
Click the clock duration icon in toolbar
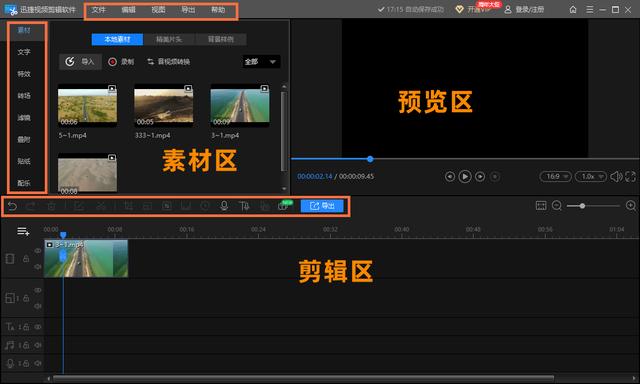coord(205,206)
